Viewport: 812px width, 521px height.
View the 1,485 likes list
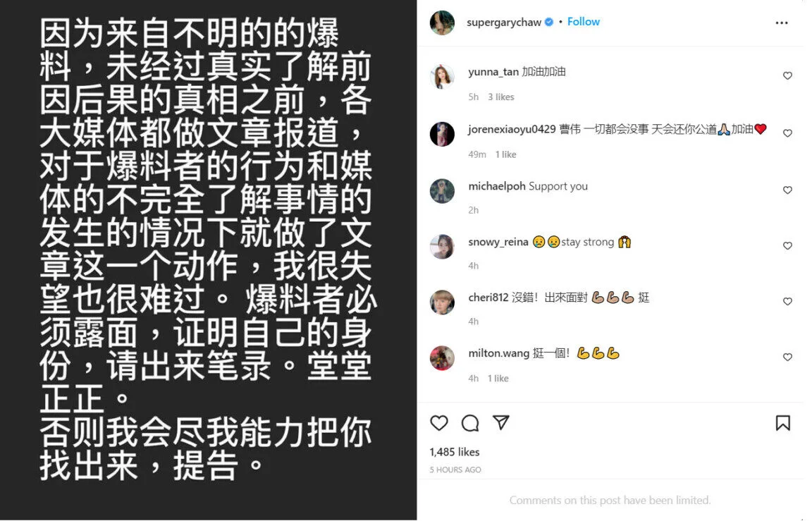tap(454, 452)
